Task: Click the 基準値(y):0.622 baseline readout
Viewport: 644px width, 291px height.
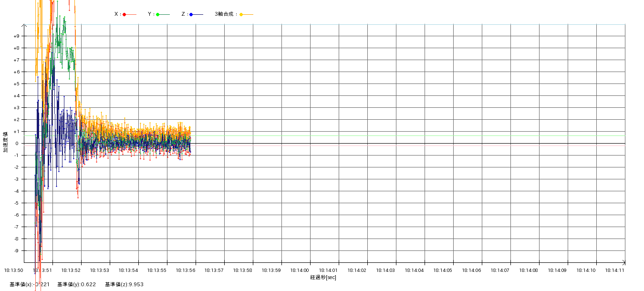Action: point(76,284)
